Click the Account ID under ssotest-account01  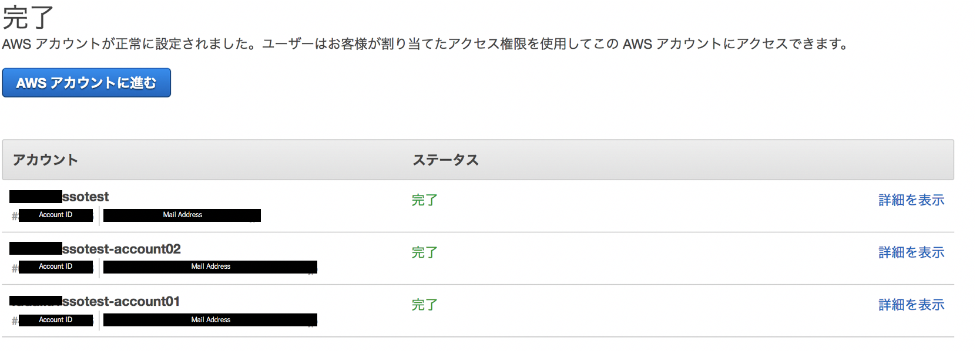point(56,320)
